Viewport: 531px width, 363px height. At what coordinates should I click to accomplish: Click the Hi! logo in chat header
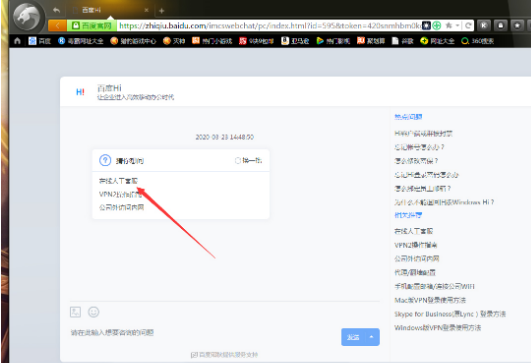coord(80,92)
